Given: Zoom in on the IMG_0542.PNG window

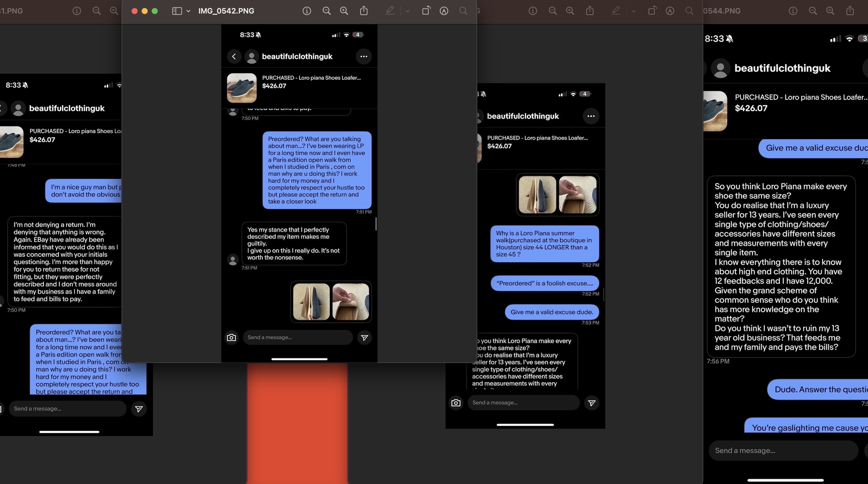Looking at the screenshot, I should [344, 11].
